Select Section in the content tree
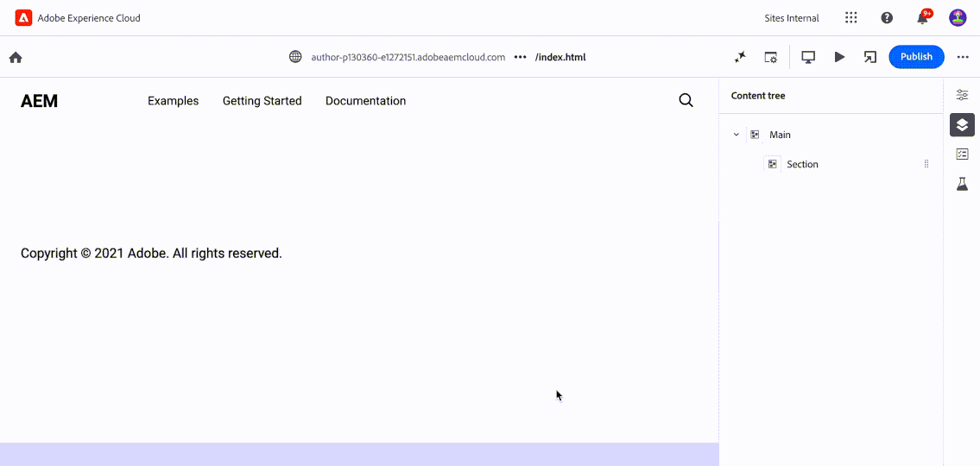This screenshot has width=980, height=466. pyautogui.click(x=802, y=164)
